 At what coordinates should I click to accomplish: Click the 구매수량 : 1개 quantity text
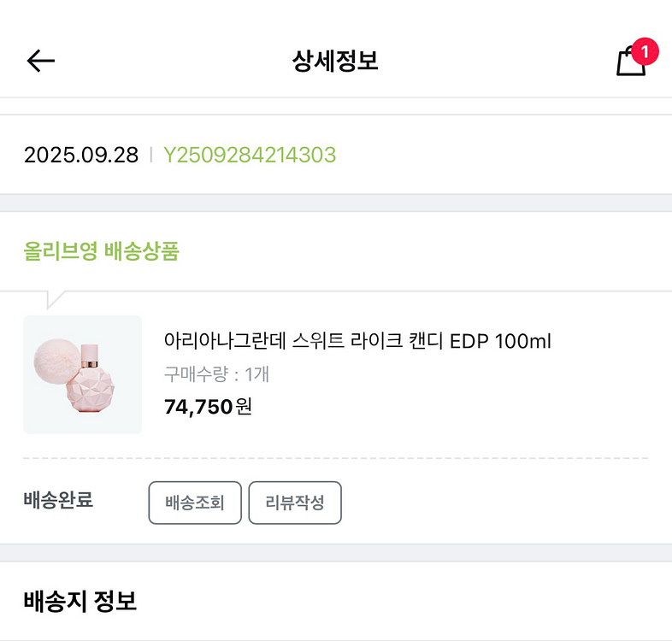tap(216, 374)
